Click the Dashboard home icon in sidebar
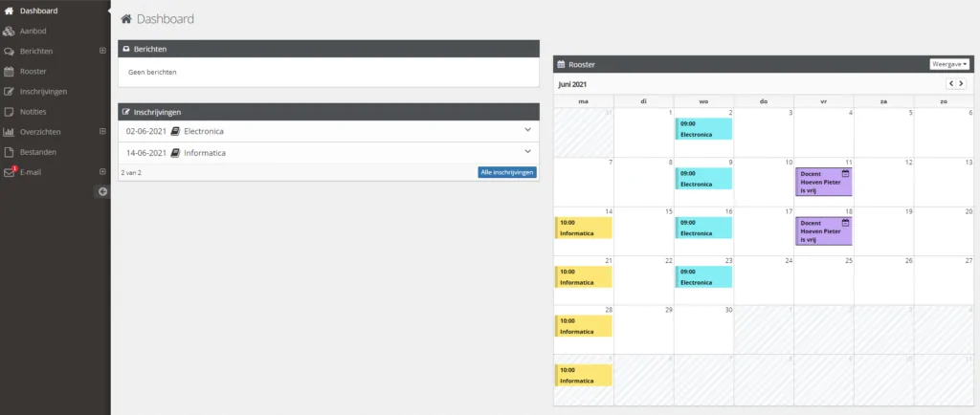Screen dimensions: 980x415 tap(9, 11)
